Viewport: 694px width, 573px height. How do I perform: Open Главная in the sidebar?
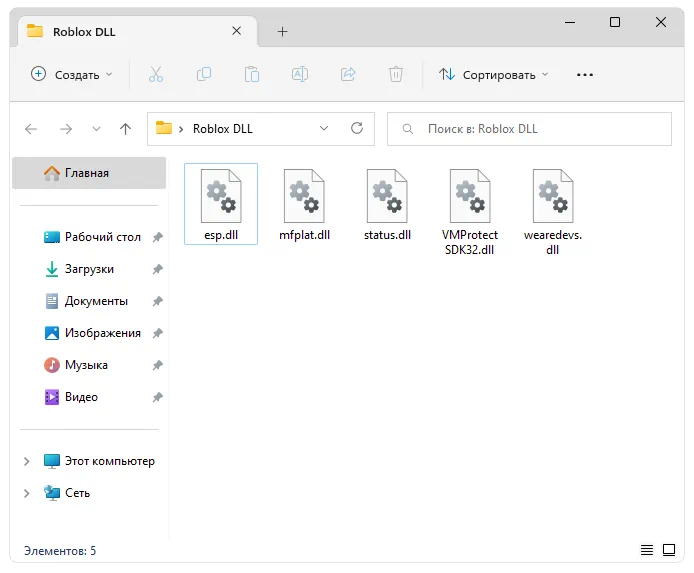[x=89, y=173]
